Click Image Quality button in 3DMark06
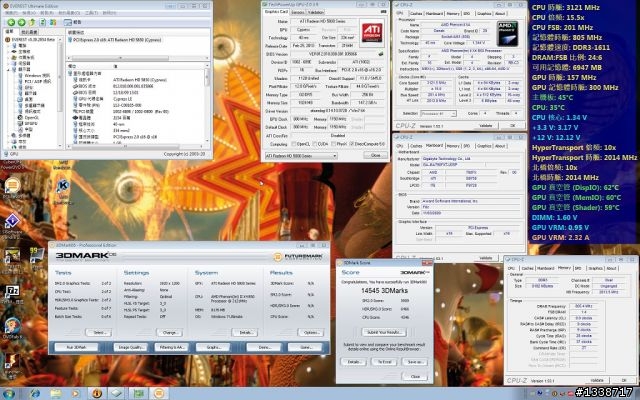Image resolution: width=640 pixels, height=400 pixels. [131, 347]
